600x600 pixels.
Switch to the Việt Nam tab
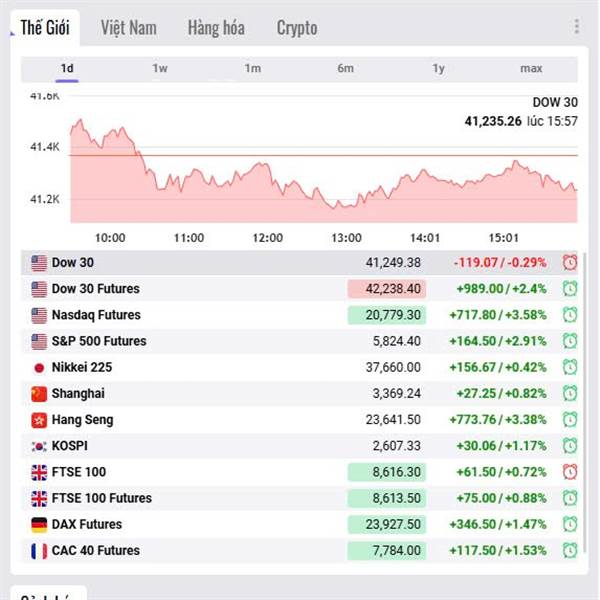pyautogui.click(x=128, y=28)
